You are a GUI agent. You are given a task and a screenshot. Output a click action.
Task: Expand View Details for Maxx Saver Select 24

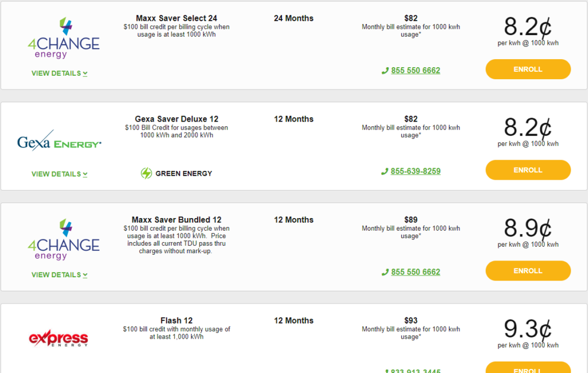59,73
